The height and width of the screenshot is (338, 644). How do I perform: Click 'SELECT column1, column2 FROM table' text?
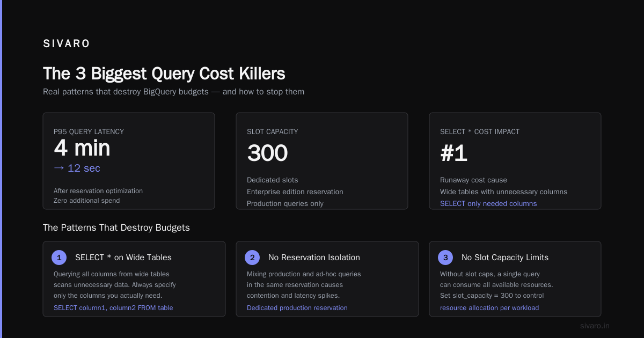point(113,307)
